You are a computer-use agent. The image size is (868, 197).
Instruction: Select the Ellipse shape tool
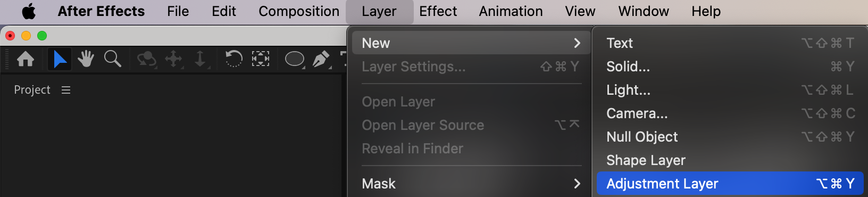coord(295,59)
